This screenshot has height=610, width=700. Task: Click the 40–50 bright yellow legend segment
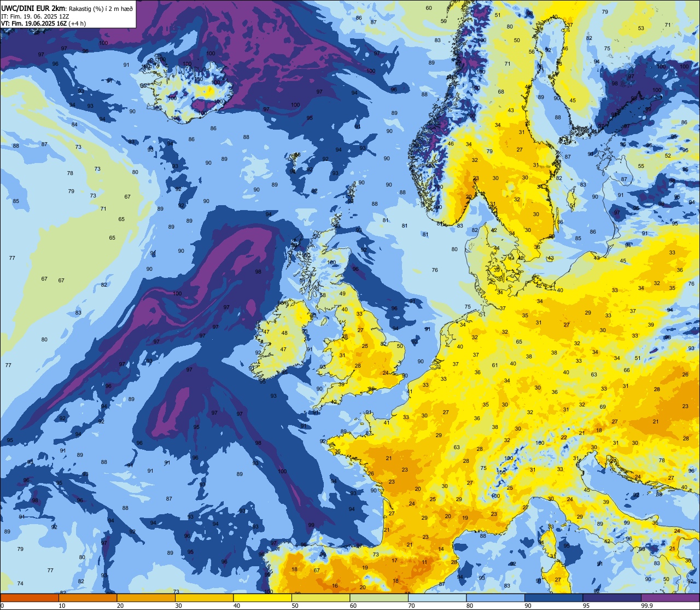pos(262,598)
